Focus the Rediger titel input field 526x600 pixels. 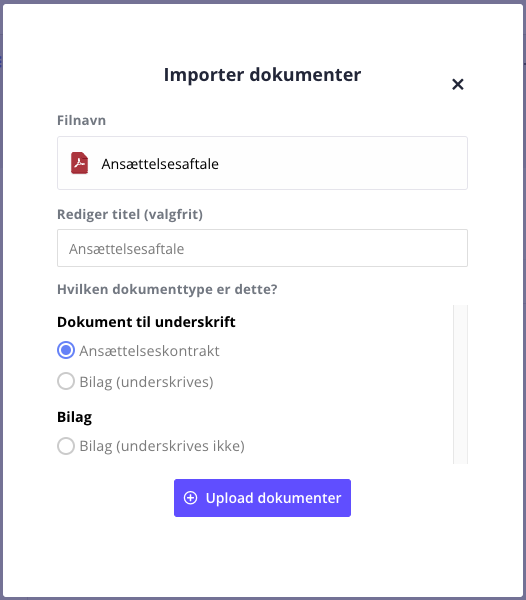(262, 248)
